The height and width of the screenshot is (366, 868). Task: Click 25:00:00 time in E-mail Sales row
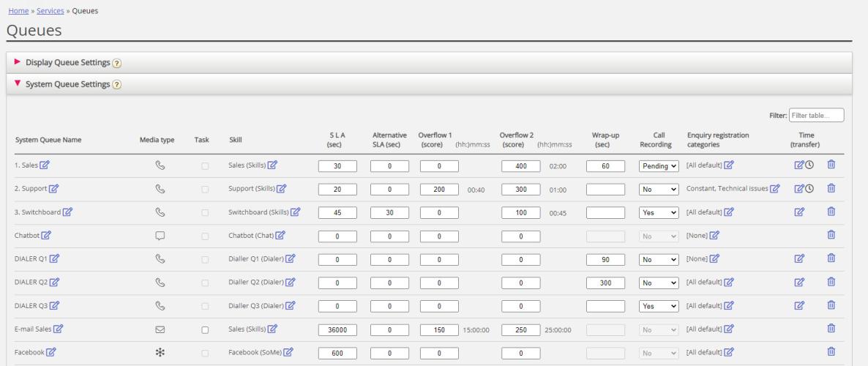pyautogui.click(x=558, y=330)
